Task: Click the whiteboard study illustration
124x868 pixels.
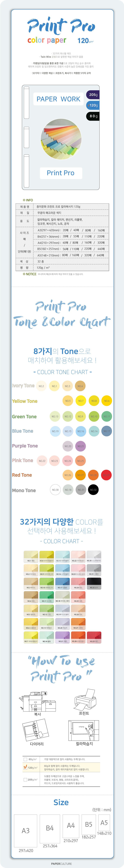Action: [84, 730]
